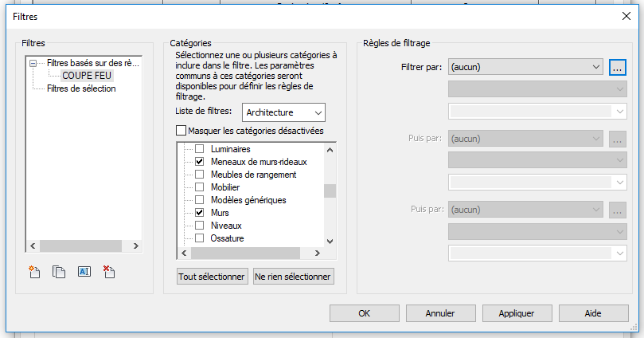644x338 pixels.
Task: Open the ellipsis button beside Filtrer par
Action: click(x=618, y=68)
